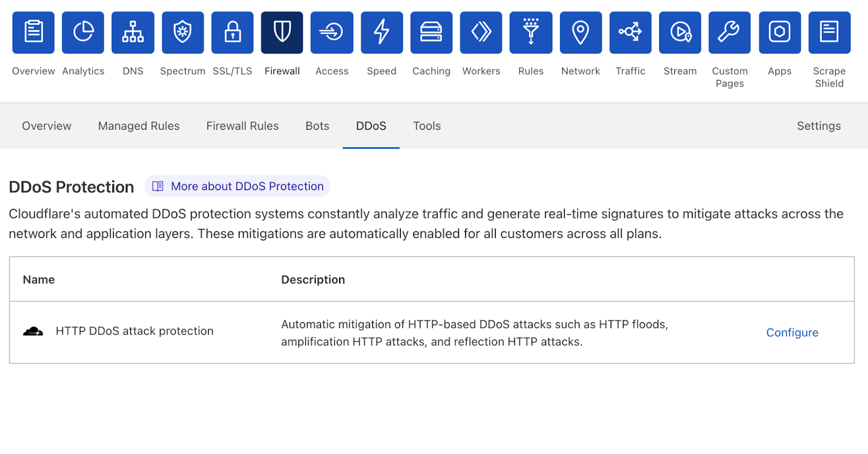Switch to the Firewall Rules tab
Screen dimensions: 868x454
242,126
